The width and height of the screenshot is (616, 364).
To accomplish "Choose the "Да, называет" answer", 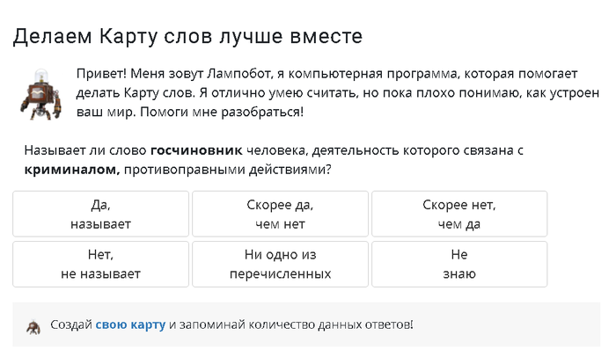I will tap(101, 215).
